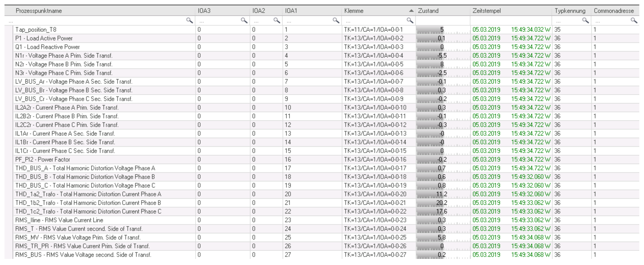The width and height of the screenshot is (644, 265).
Task: Click Klemme cell TK=13/CA=1/IOA=0-0-10
Action: [x=375, y=108]
